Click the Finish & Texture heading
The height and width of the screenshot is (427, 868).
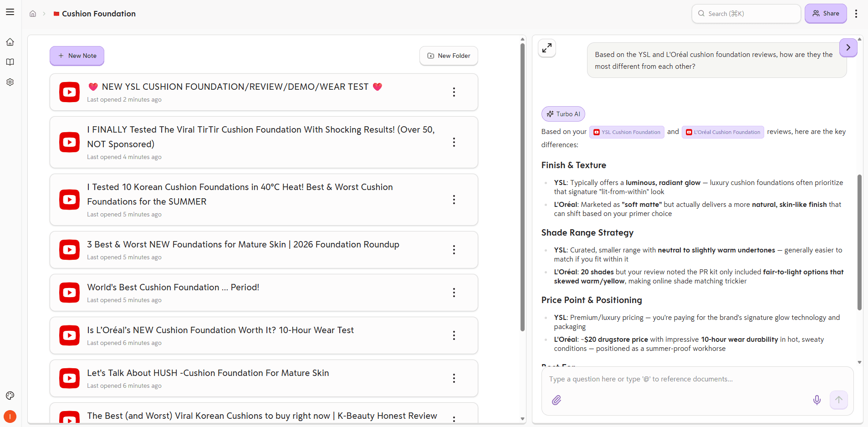point(574,165)
